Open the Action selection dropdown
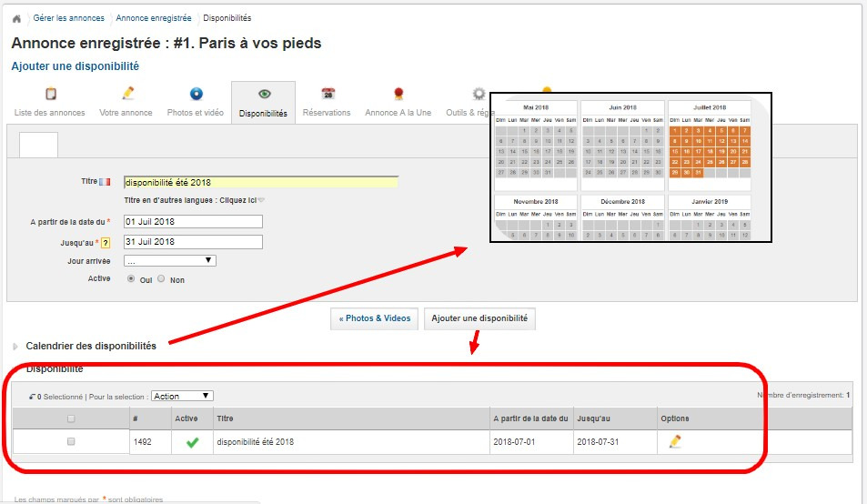867x504 pixels. [x=182, y=396]
